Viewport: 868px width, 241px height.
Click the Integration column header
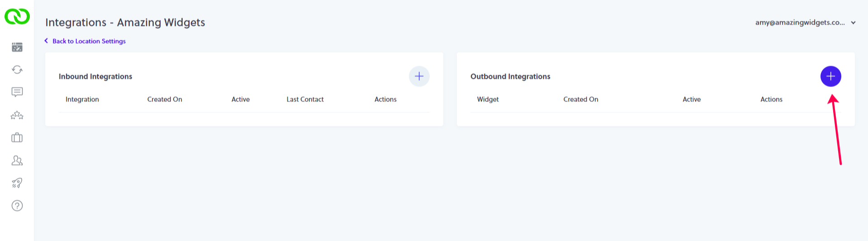click(82, 99)
